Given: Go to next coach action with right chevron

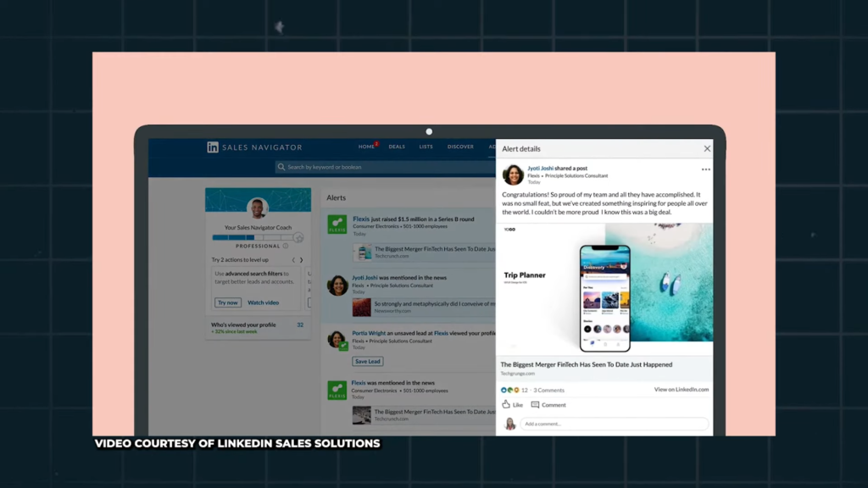Looking at the screenshot, I should [x=302, y=260].
